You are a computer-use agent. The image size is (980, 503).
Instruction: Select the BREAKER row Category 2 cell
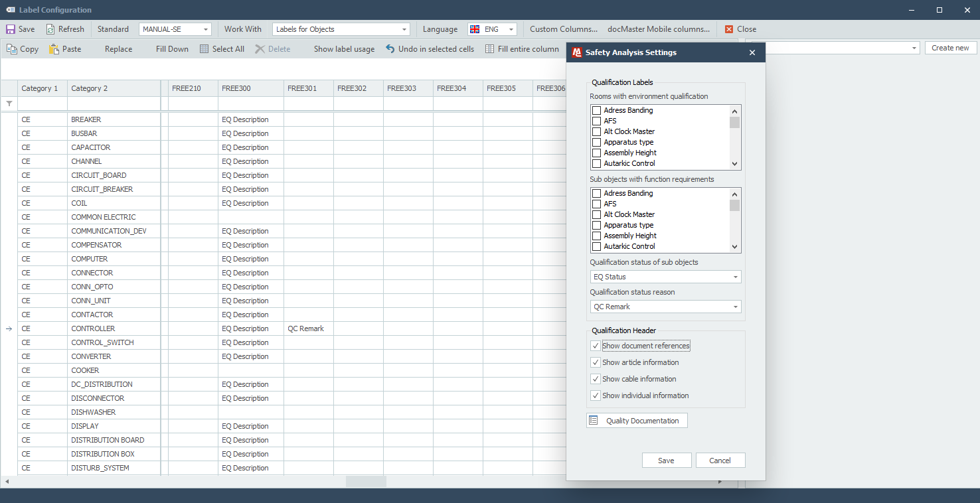[x=114, y=119]
